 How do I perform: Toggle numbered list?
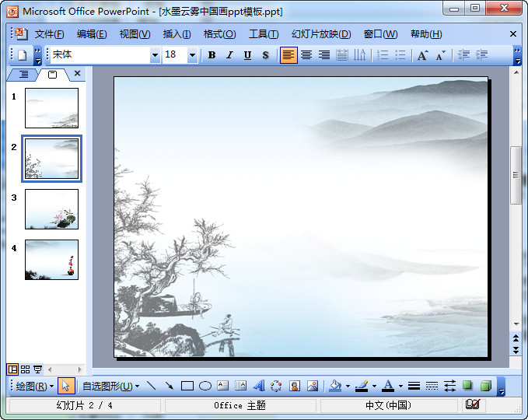[382, 55]
